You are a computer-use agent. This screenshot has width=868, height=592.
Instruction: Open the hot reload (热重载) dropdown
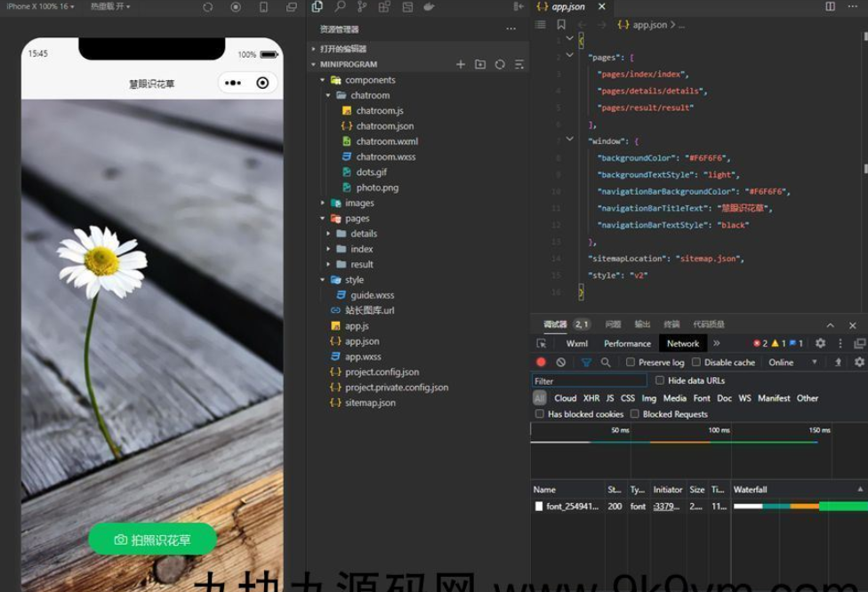(x=110, y=6)
